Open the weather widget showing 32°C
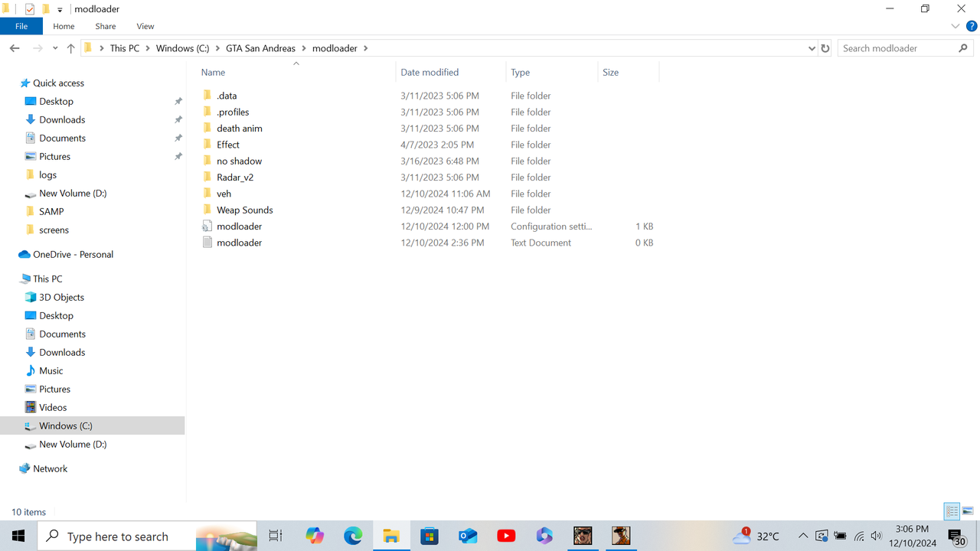 tap(756, 536)
